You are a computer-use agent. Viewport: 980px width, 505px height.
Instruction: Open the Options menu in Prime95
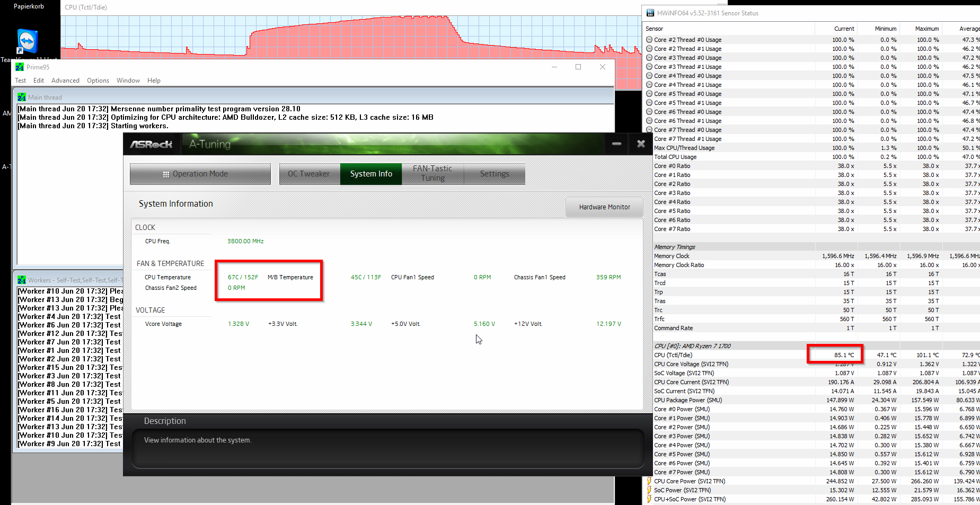click(x=98, y=81)
